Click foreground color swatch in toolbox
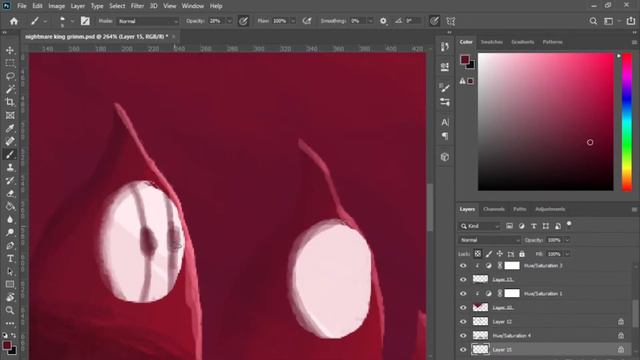The height and width of the screenshot is (360, 640). [x=7, y=346]
